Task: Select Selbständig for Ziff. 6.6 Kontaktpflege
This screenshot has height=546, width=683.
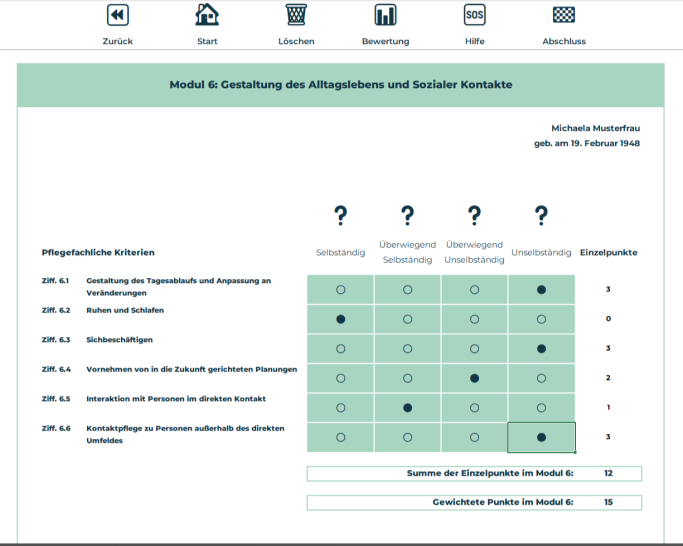Action: [341, 437]
